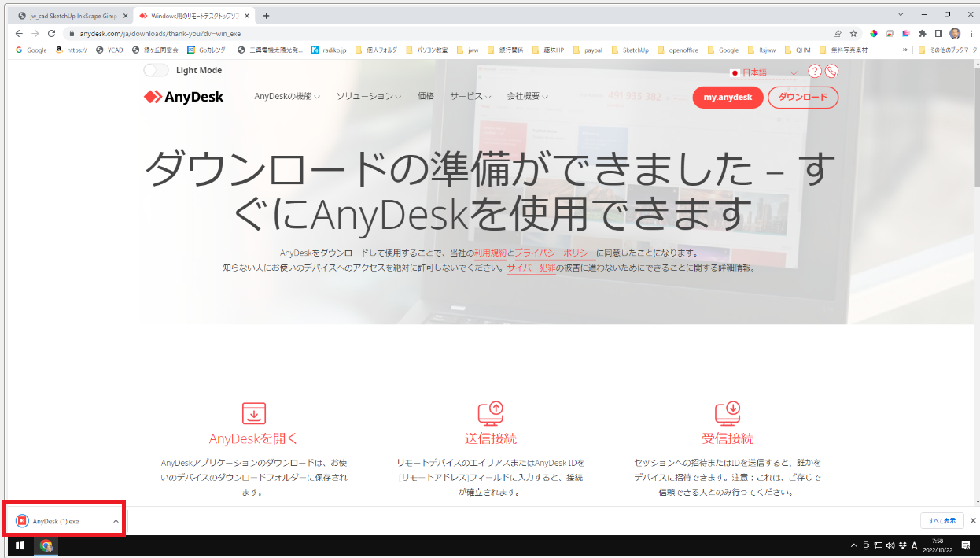Click the Dropbox icon in system tray
This screenshot has height=558, width=980.
pyautogui.click(x=902, y=545)
